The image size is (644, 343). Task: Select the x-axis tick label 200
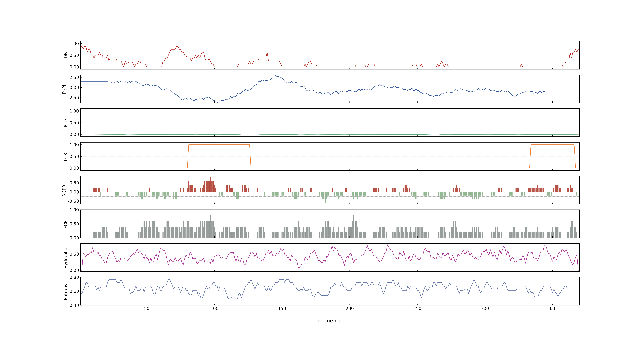[350, 309]
